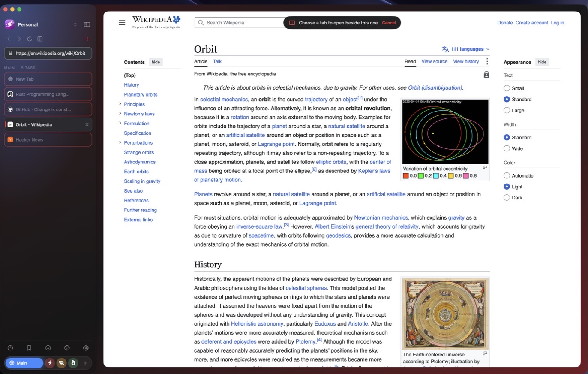Switch to the green flame space
The image size is (588, 374).
point(73,363)
